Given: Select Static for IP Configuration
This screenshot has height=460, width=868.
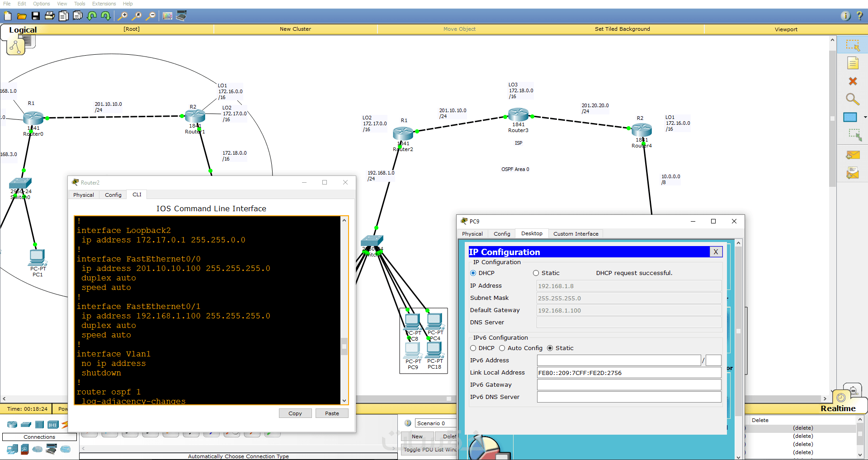Looking at the screenshot, I should 536,273.
